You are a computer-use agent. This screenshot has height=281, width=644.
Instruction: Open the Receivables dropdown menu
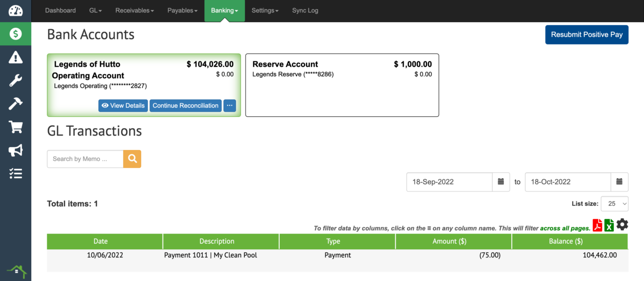pos(134,11)
